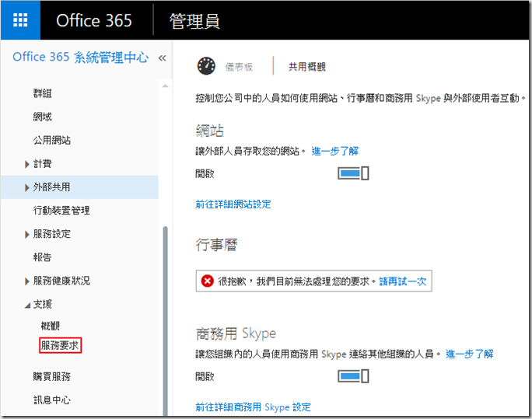Click 前往詳細網站設定 link
The height and width of the screenshot is (419, 532).
click(233, 204)
